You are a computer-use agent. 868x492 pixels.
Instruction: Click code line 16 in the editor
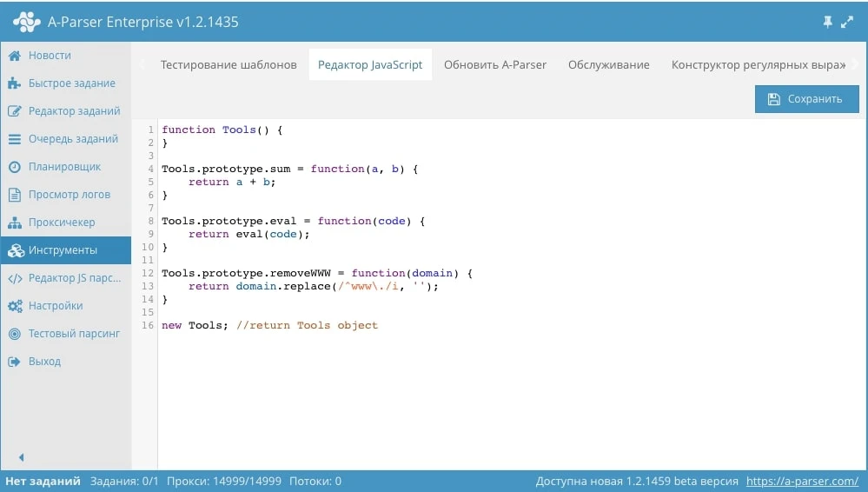tap(269, 325)
